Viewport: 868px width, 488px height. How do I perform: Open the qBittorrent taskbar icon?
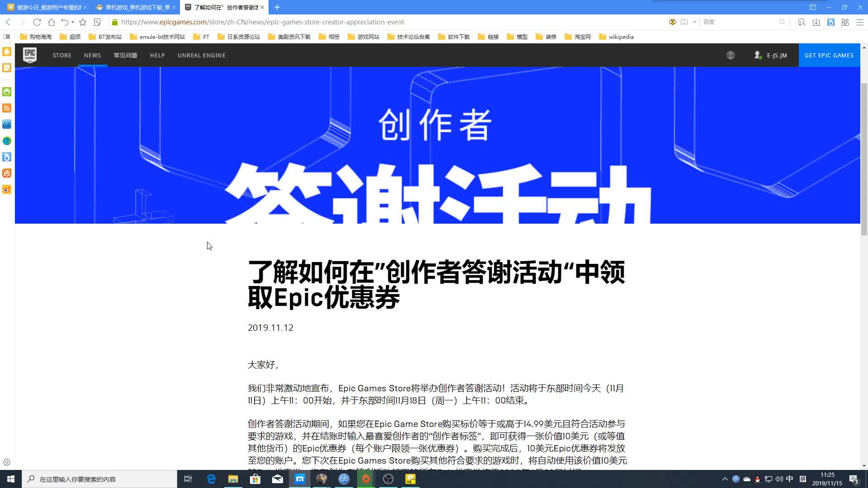click(x=344, y=479)
